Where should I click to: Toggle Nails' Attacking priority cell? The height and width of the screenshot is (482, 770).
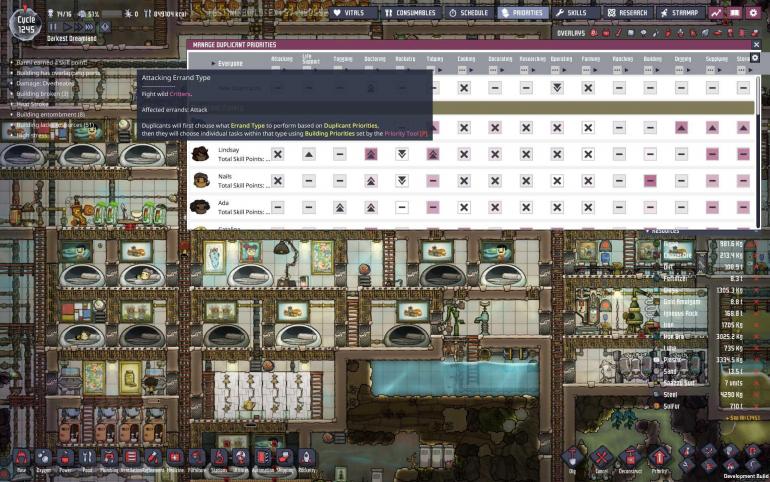277,181
